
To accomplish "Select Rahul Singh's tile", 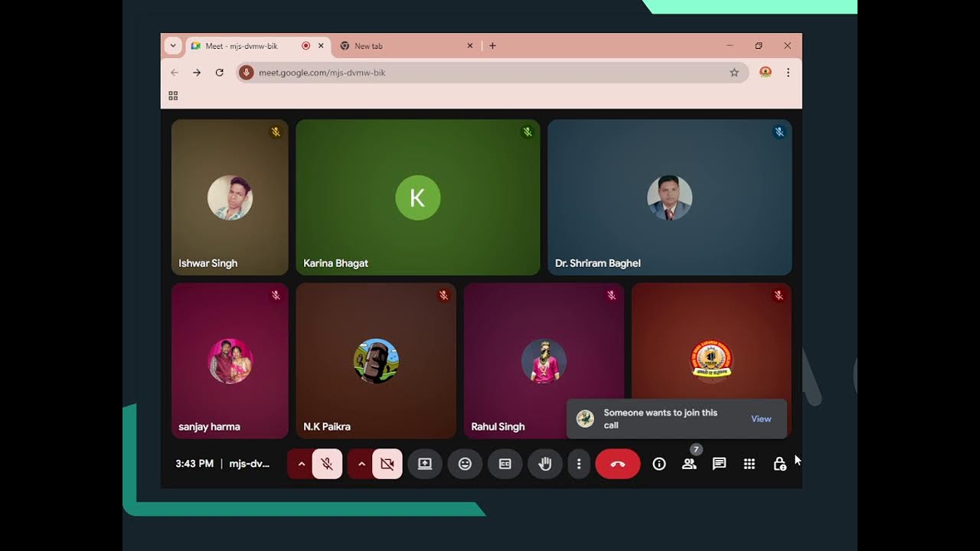I will pyautogui.click(x=544, y=360).
